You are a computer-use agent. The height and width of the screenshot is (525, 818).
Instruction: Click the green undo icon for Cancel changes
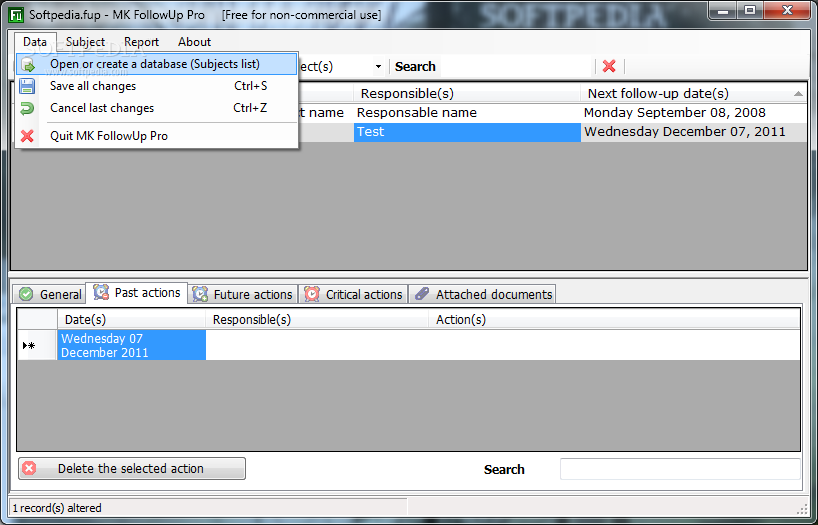tap(27, 108)
